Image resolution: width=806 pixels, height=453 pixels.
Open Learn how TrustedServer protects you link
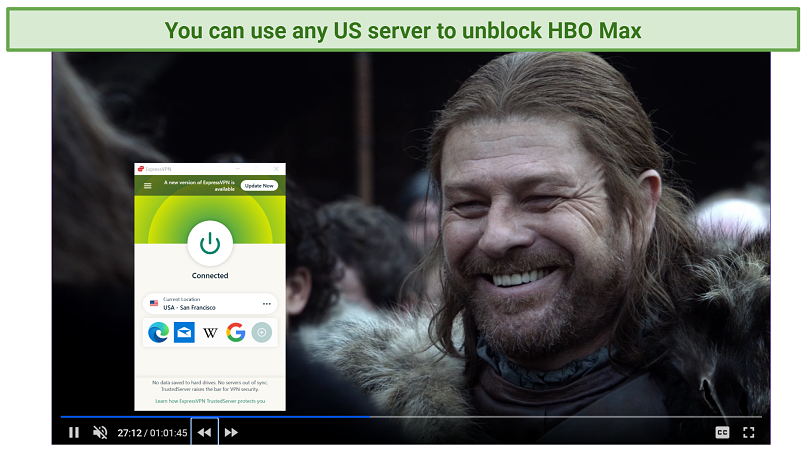coord(210,401)
